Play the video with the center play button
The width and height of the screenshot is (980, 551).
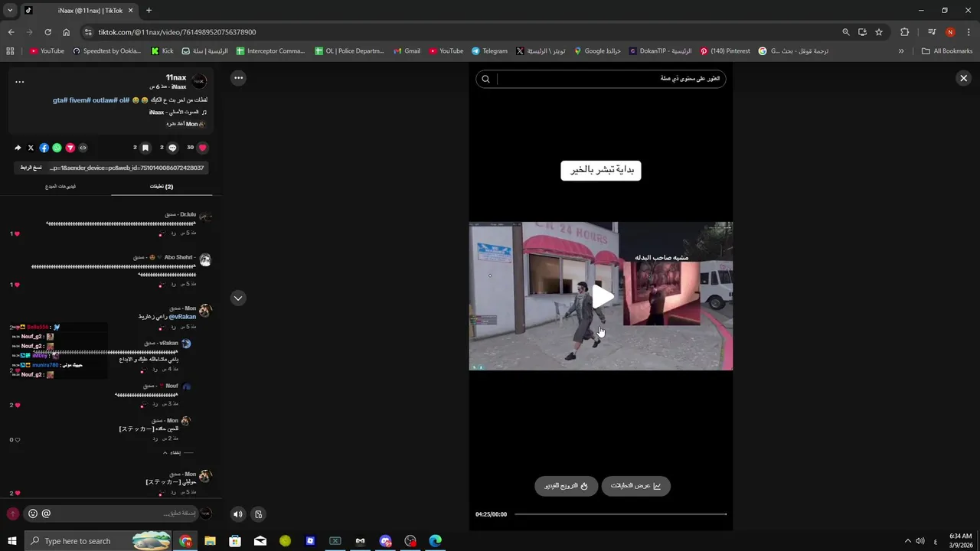[x=602, y=297]
